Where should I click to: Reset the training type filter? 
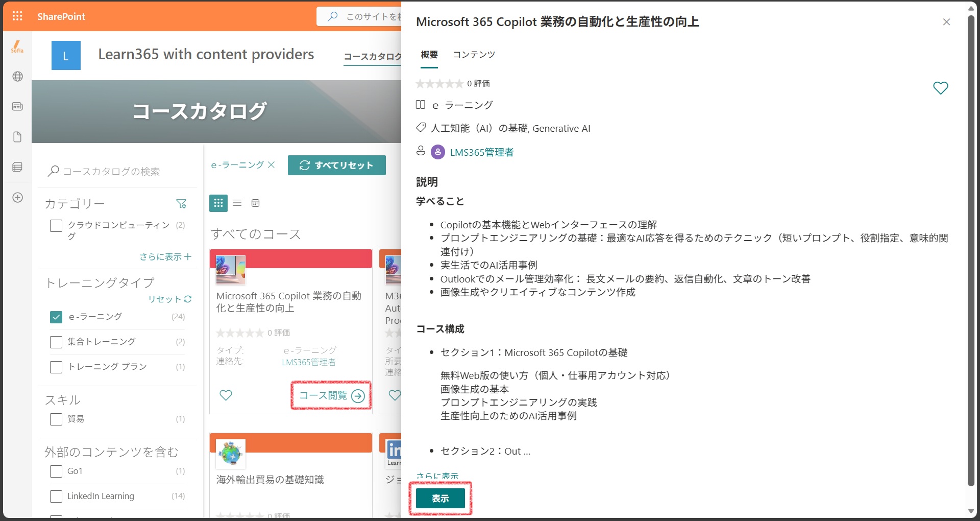point(170,299)
